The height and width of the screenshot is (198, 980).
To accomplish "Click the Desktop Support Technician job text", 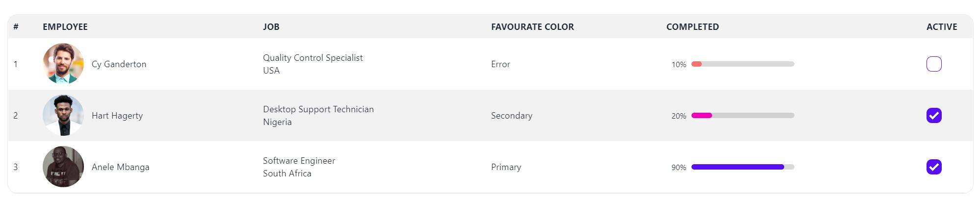I will (x=318, y=109).
